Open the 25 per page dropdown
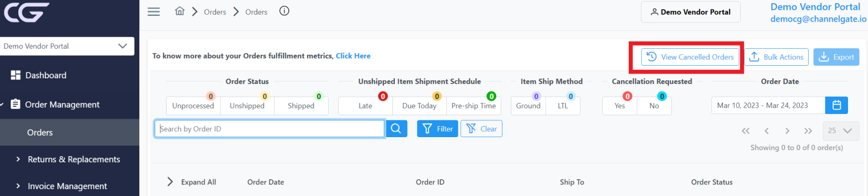This screenshot has width=868, height=196. pos(840,131)
